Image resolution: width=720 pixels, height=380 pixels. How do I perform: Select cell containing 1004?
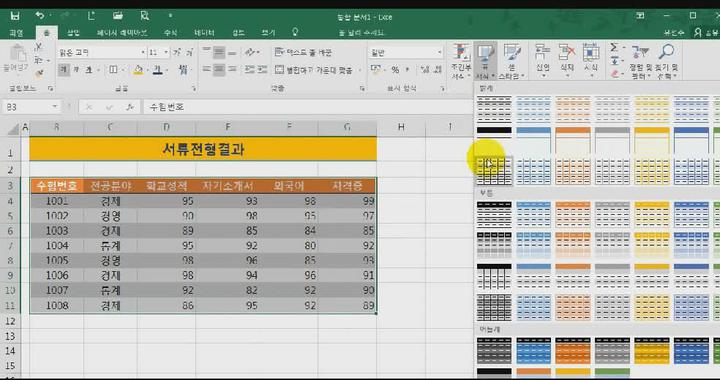(57, 246)
